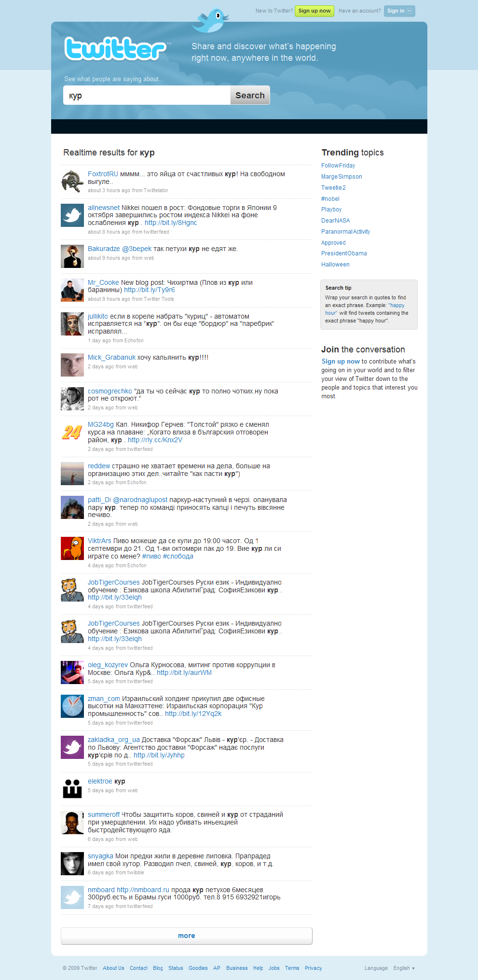
Task: Open the nmboard.ru link
Action: tap(143, 890)
